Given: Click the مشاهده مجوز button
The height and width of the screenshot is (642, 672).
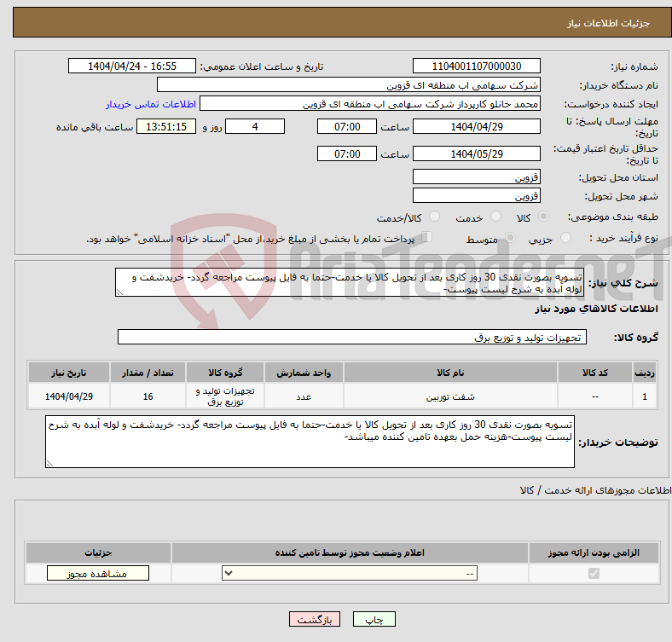Looking at the screenshot, I should tap(98, 574).
